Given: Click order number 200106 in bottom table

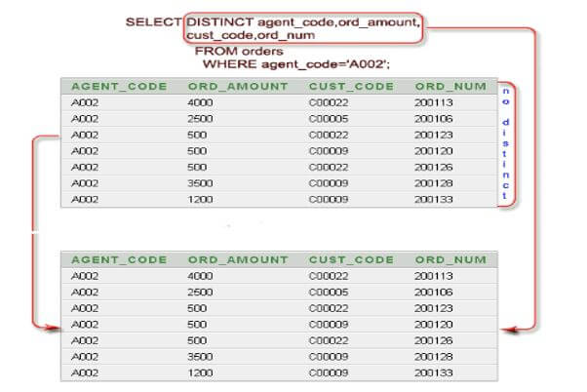Looking at the screenshot, I should tap(431, 292).
